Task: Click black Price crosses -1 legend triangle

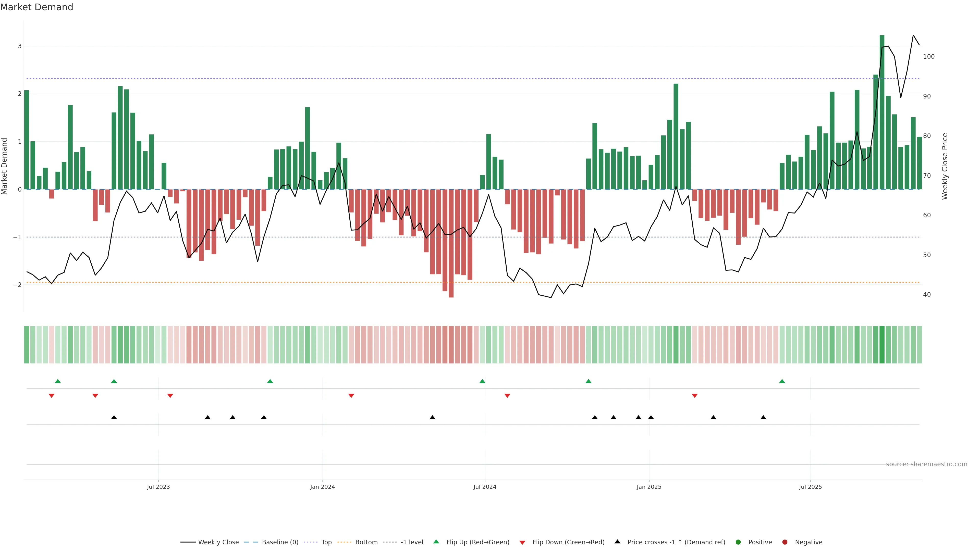Action: (x=617, y=542)
